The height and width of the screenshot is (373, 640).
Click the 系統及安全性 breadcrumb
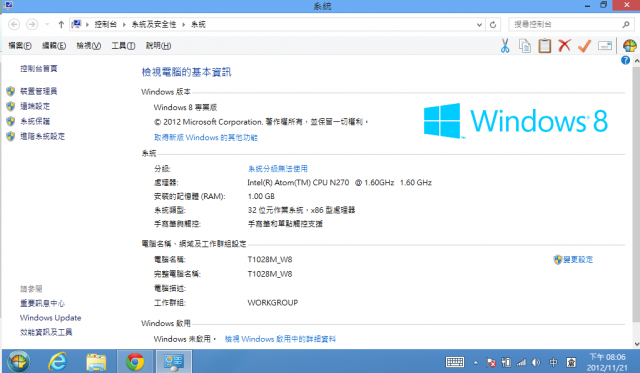coord(154,24)
